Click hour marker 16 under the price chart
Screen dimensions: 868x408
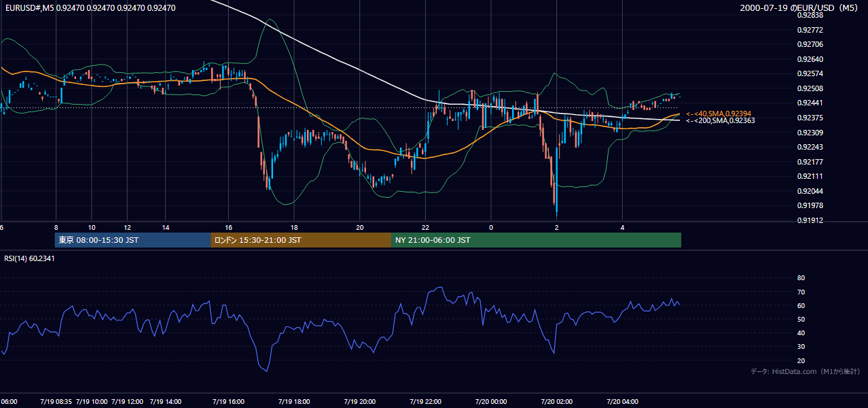pyautogui.click(x=228, y=227)
